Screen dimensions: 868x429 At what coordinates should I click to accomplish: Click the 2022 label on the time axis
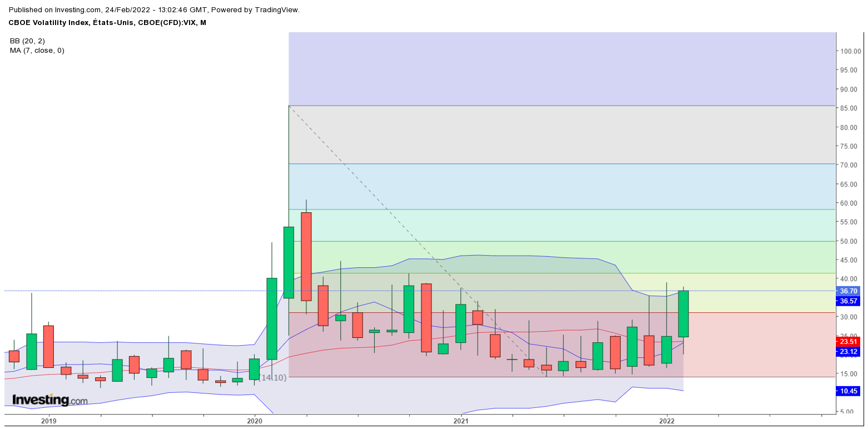tap(667, 422)
